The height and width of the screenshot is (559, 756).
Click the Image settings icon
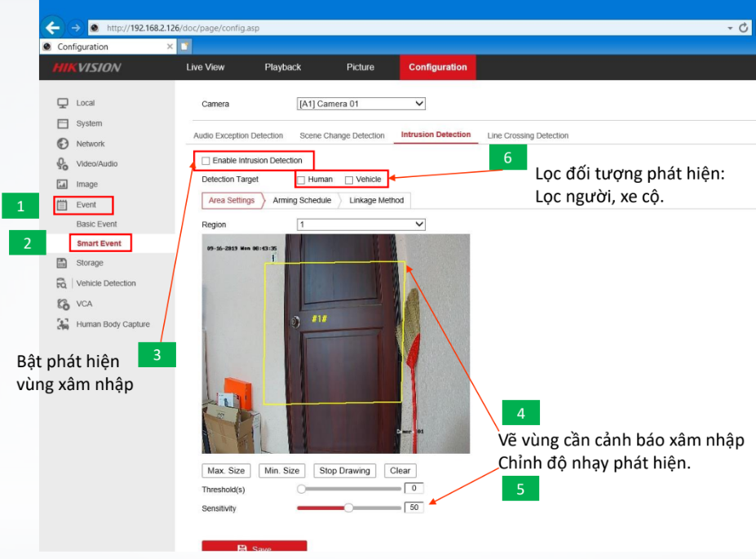[x=62, y=184]
